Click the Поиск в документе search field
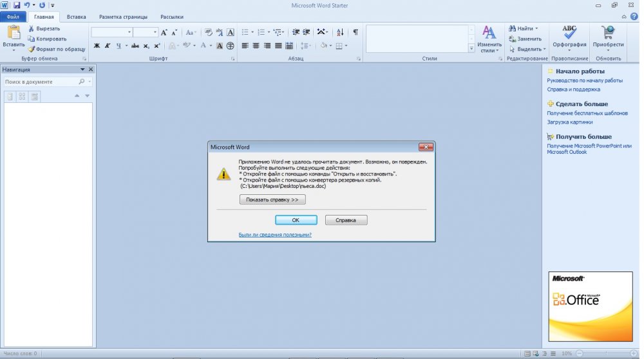This screenshot has width=644, height=359. pos(40,82)
